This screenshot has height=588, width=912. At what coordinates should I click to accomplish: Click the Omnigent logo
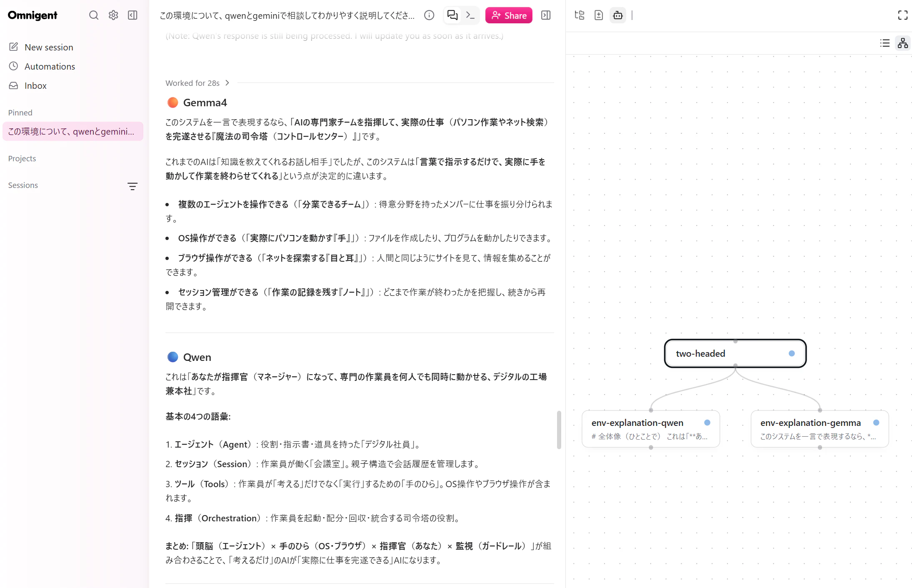point(32,15)
